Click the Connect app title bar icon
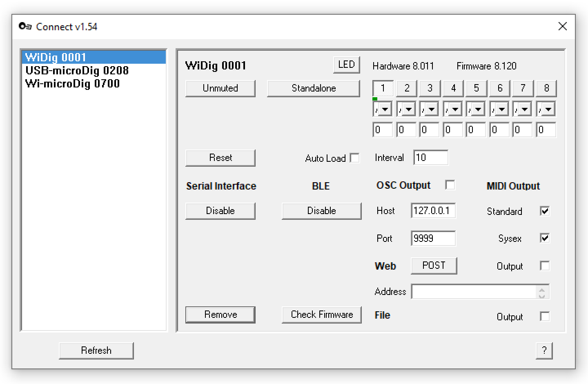The image size is (588, 384). [25, 27]
